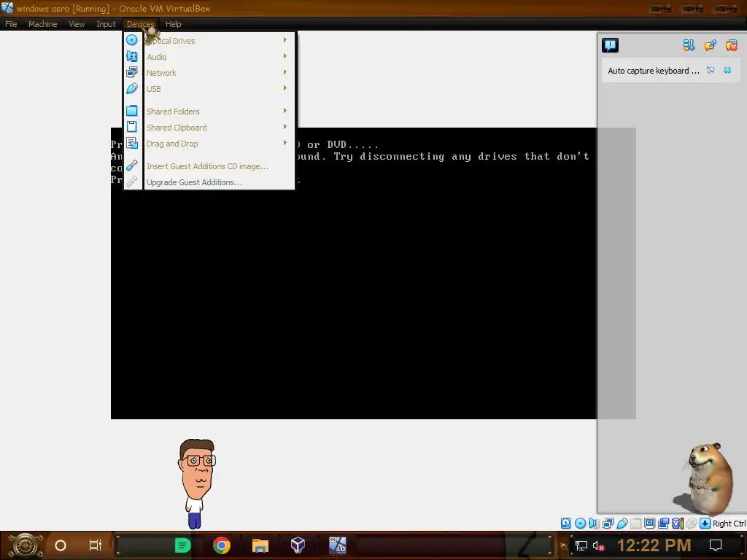The image size is (747, 560).
Task: Toggle the notification center icon
Action: point(610,45)
